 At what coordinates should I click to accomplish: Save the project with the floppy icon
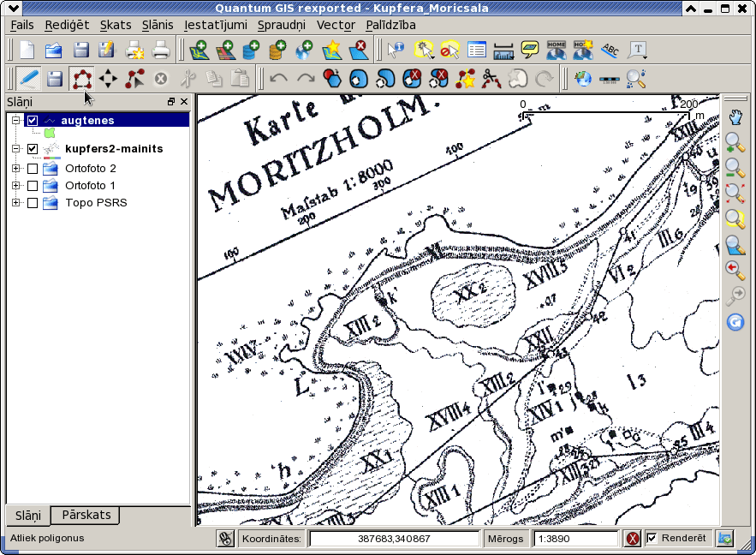coord(80,50)
